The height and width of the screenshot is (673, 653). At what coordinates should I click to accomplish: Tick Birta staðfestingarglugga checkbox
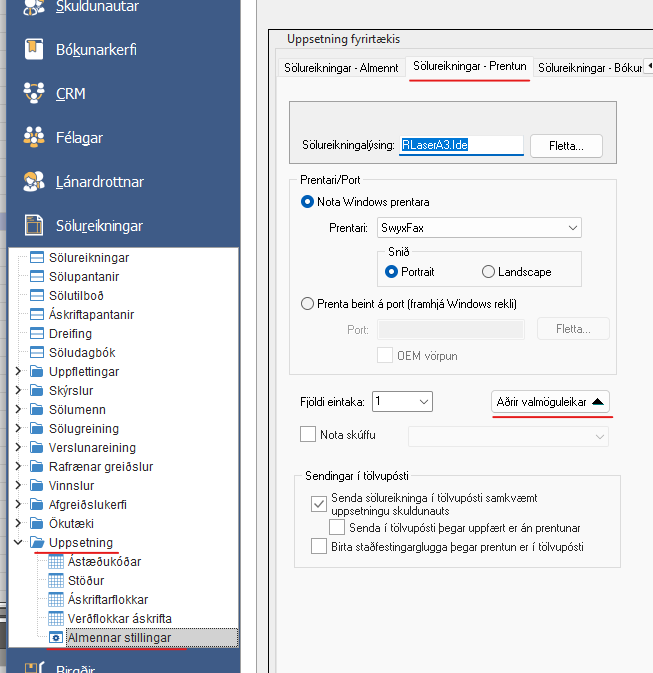(x=319, y=547)
